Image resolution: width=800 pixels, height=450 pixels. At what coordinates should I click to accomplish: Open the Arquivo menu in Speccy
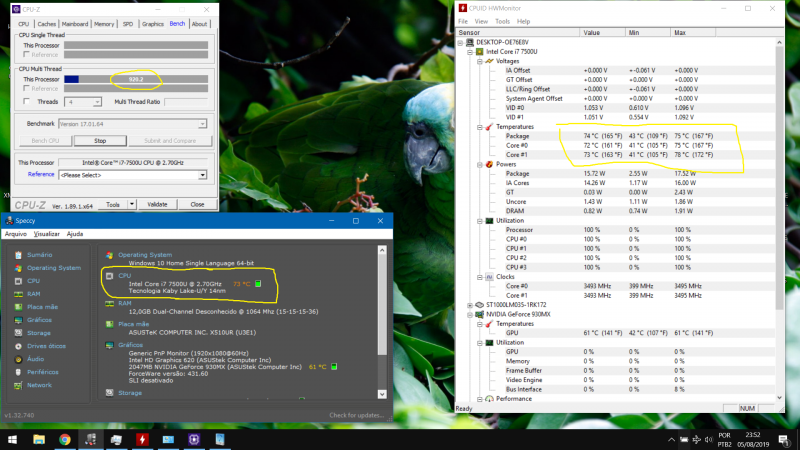point(16,234)
